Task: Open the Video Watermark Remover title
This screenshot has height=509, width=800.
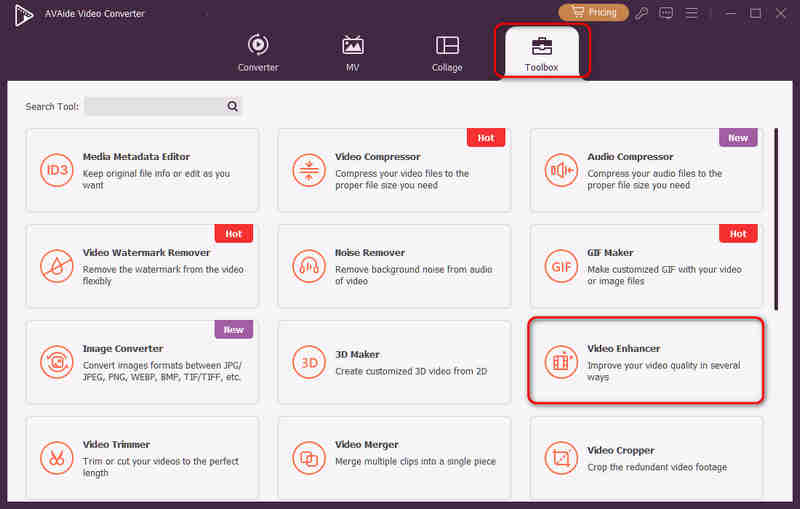Action: coord(146,252)
